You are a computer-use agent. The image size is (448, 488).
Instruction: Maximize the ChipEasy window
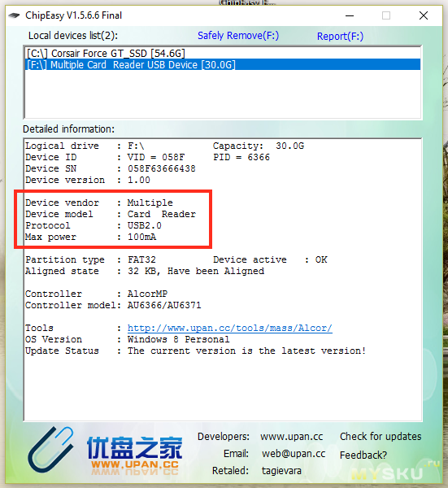tap(386, 15)
